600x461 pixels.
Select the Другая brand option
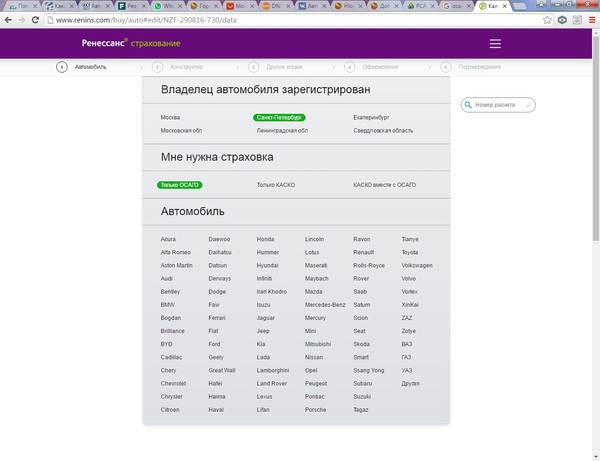coord(409,383)
